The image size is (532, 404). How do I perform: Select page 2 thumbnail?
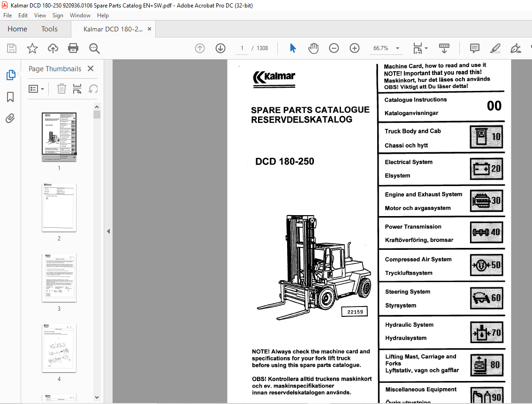[59, 208]
